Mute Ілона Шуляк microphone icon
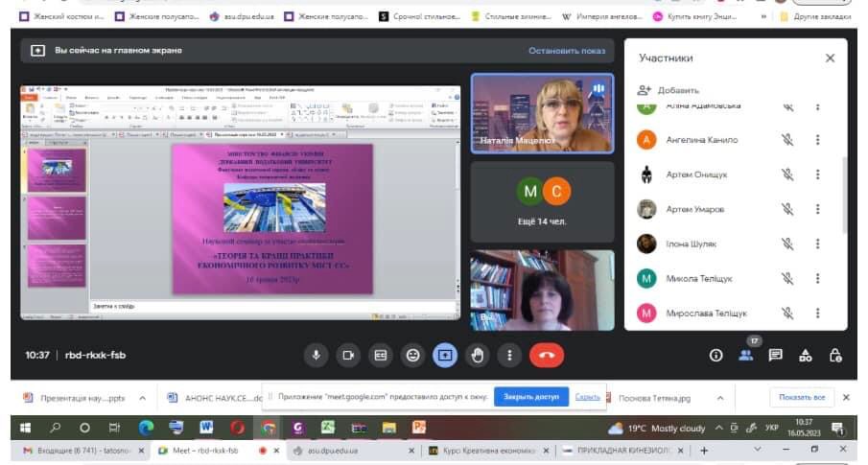Screen dimensions: 868x465 click(787, 244)
